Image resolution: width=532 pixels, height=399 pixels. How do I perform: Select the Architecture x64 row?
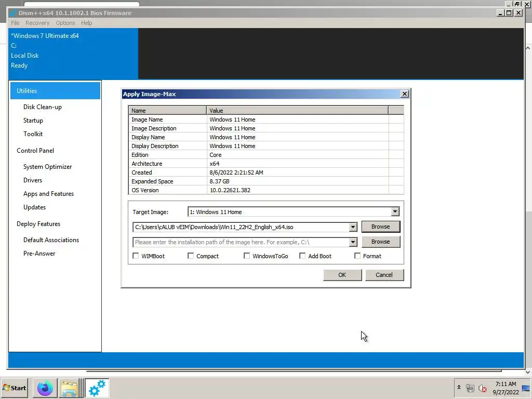coord(266,164)
